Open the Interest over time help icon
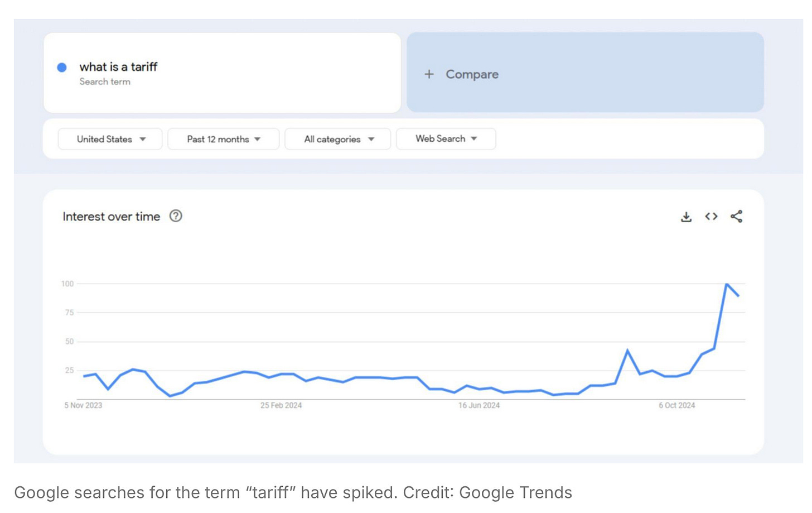This screenshot has height=513, width=812. coord(176,216)
